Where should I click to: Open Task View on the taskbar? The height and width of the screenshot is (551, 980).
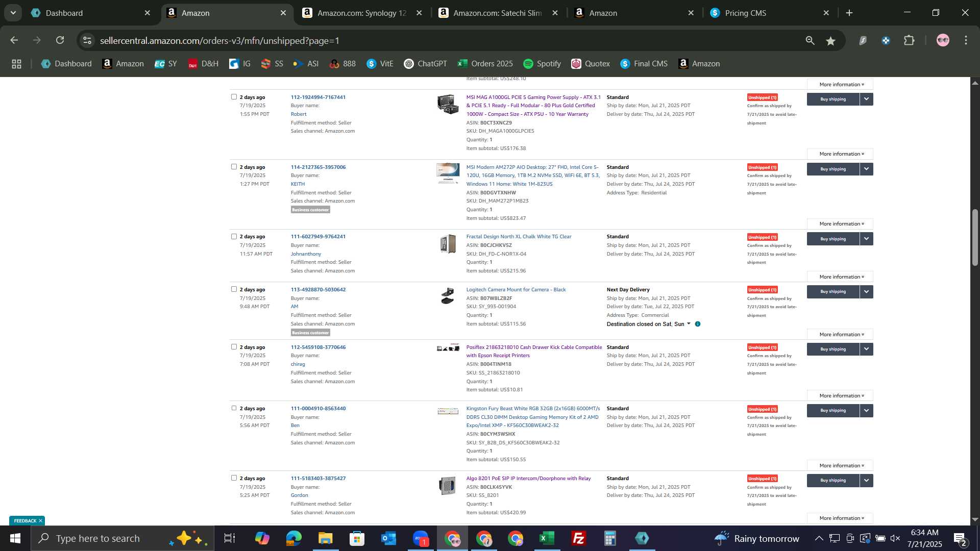point(230,538)
